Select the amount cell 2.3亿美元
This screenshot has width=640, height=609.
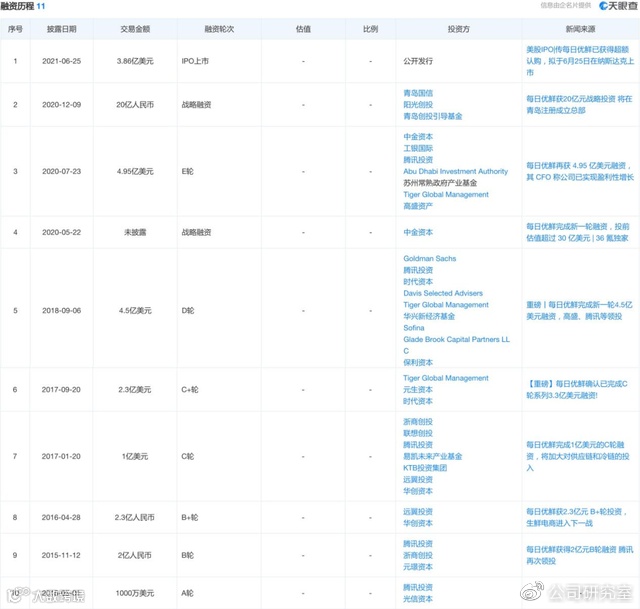tap(135, 390)
